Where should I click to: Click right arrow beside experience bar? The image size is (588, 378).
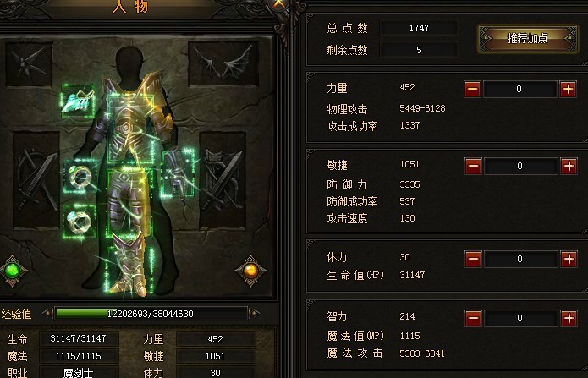255,313
